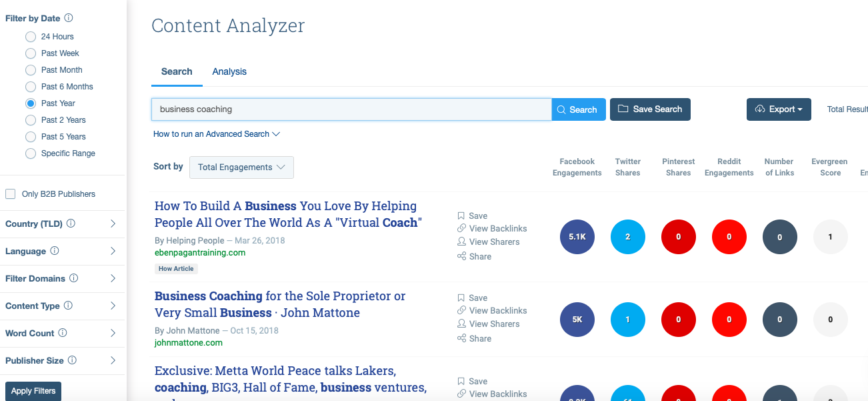Click the blue Search button
Image resolution: width=868 pixels, height=401 pixels.
pos(579,109)
